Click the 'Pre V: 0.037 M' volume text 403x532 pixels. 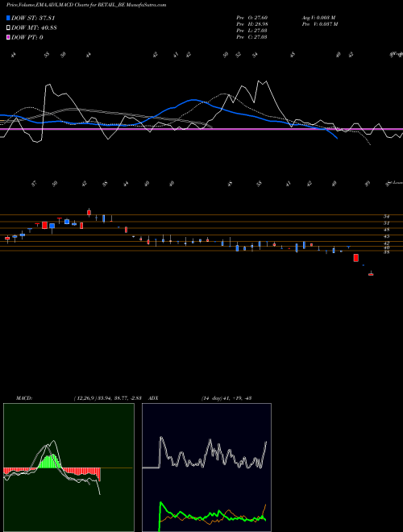point(320,24)
